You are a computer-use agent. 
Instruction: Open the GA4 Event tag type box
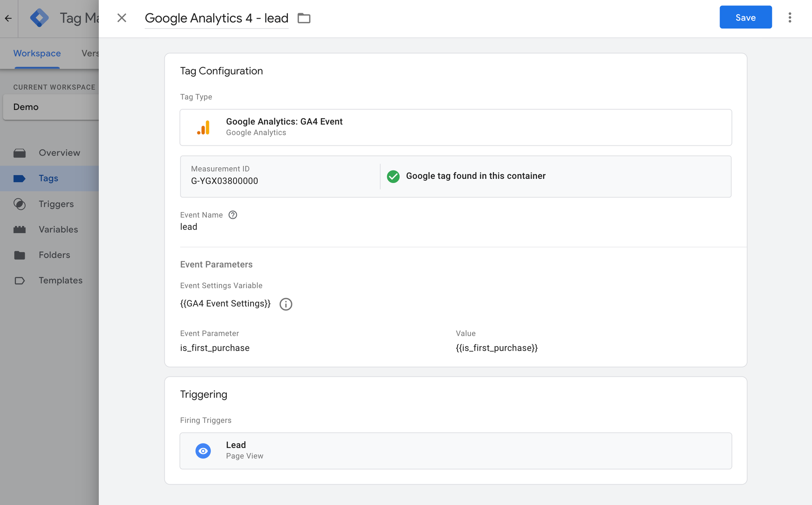pos(455,127)
